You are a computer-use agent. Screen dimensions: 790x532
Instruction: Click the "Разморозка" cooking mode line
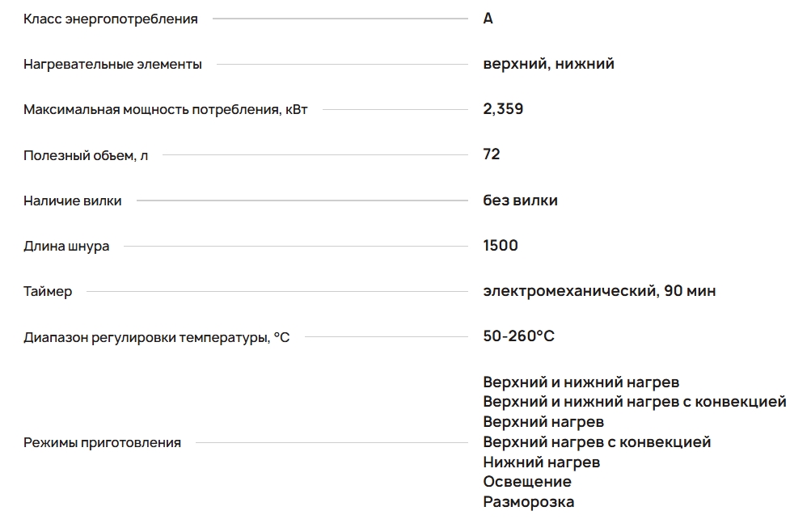(x=529, y=501)
